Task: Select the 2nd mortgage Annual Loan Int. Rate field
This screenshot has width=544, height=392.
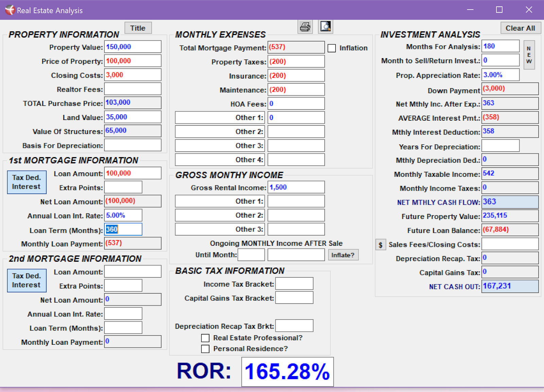Action: (123, 314)
